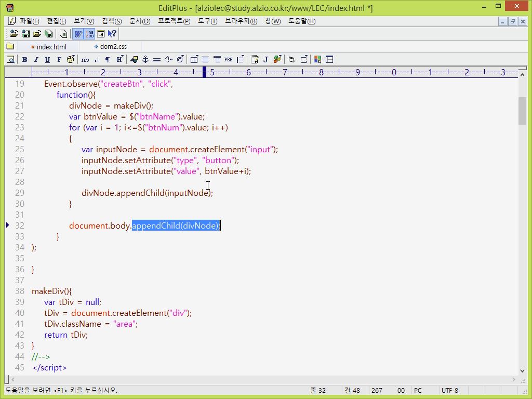Open the 프로젝트(P) menu

174,21
